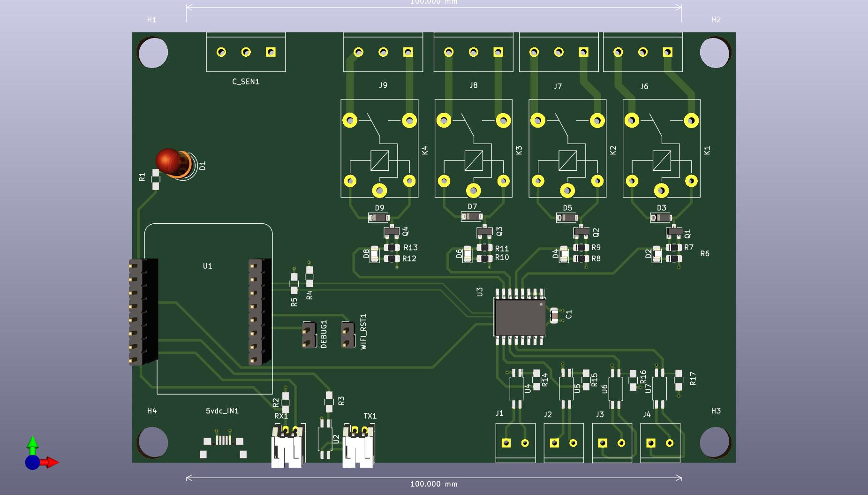Select relay K4 coil symbol

coord(379,160)
